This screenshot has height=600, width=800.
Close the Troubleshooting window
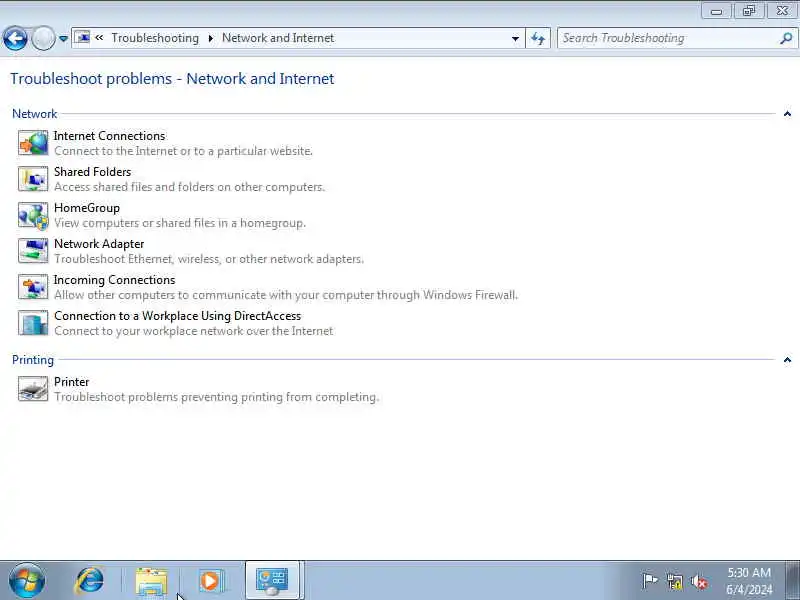[781, 11]
